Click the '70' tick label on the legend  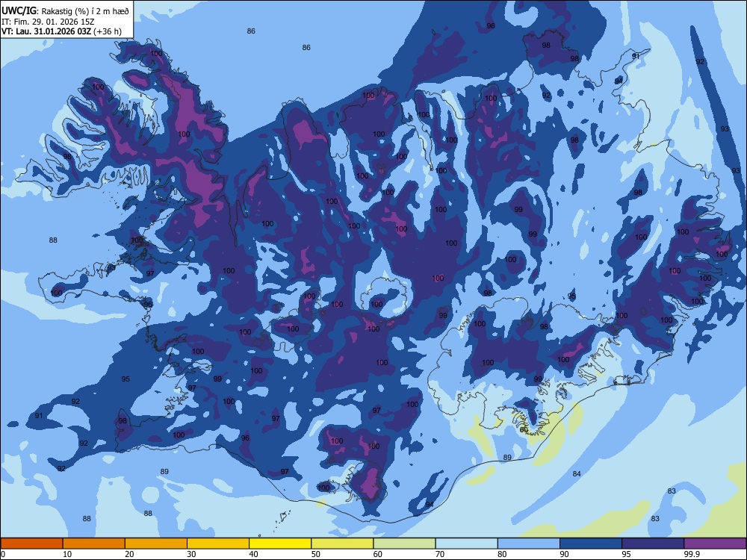tap(440, 554)
